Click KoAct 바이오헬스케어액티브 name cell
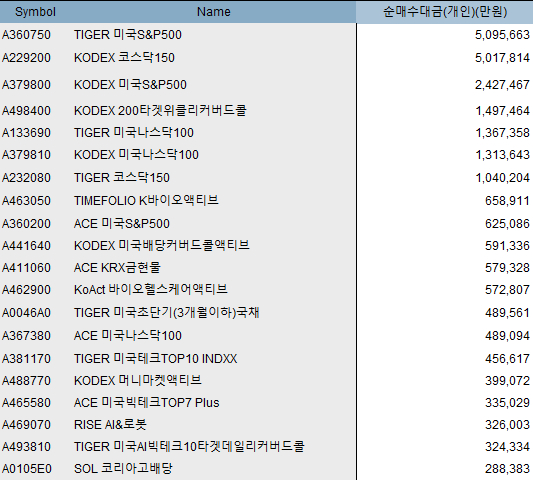Viewport: 533px width, 480px height. point(151,290)
